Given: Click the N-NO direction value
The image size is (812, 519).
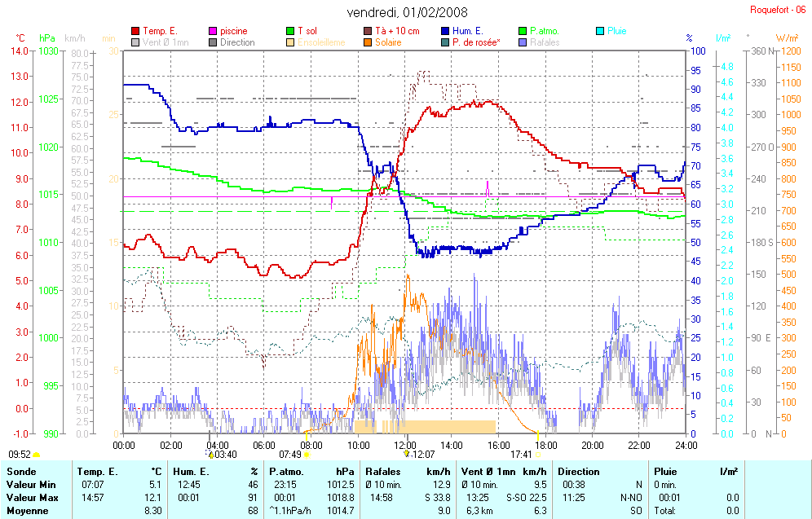Looking at the screenshot, I should point(631,498).
